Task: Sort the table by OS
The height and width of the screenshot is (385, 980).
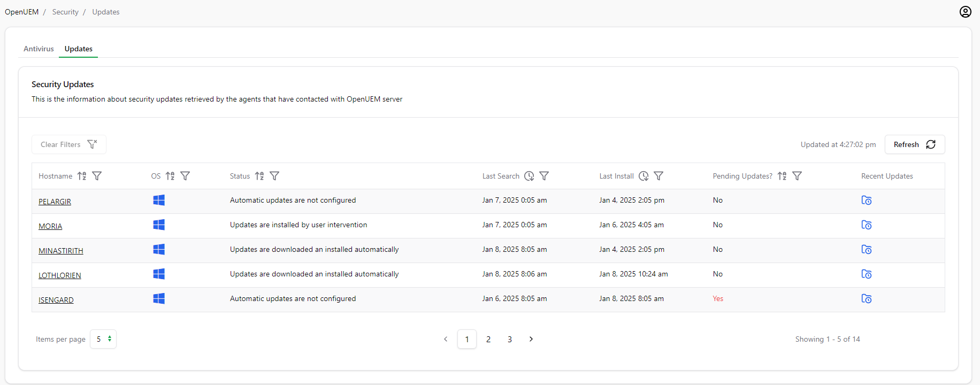Action: (170, 176)
